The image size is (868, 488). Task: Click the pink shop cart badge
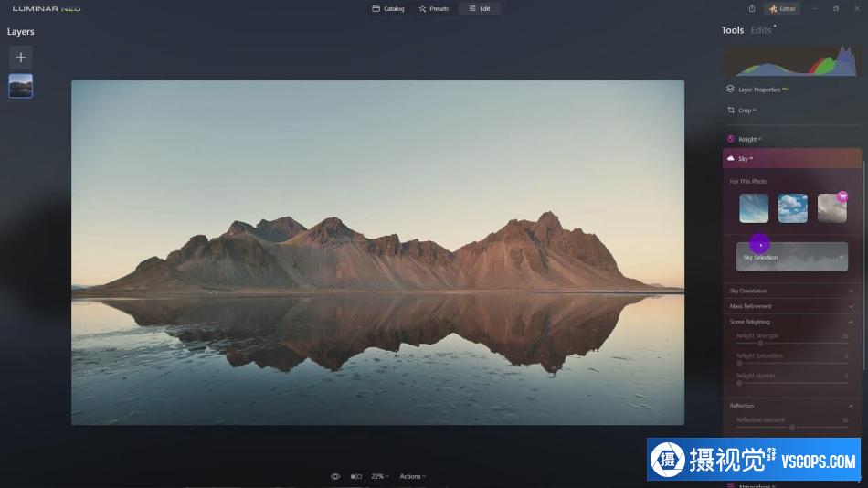pyautogui.click(x=842, y=196)
